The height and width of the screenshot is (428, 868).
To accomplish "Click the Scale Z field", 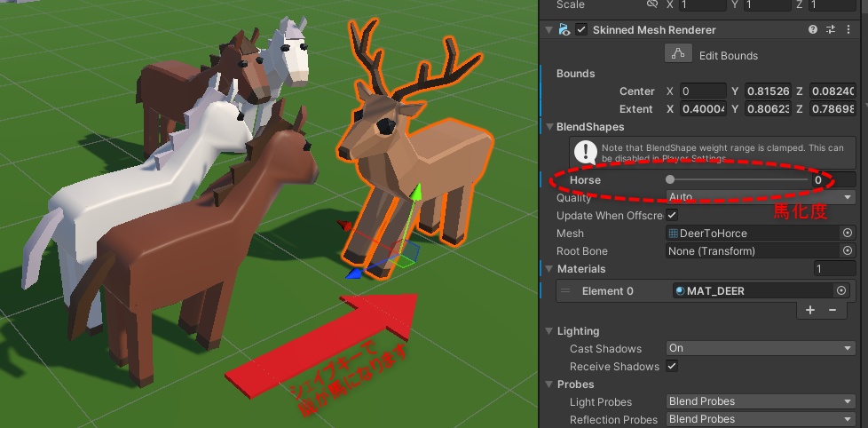I will [x=832, y=5].
